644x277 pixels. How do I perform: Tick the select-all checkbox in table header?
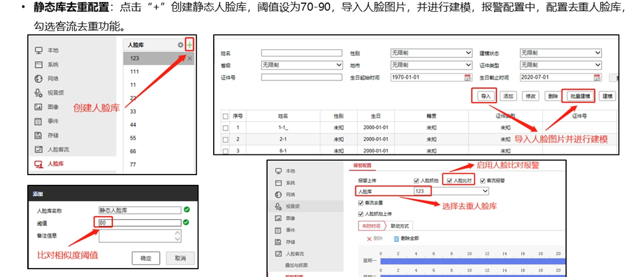(225, 116)
